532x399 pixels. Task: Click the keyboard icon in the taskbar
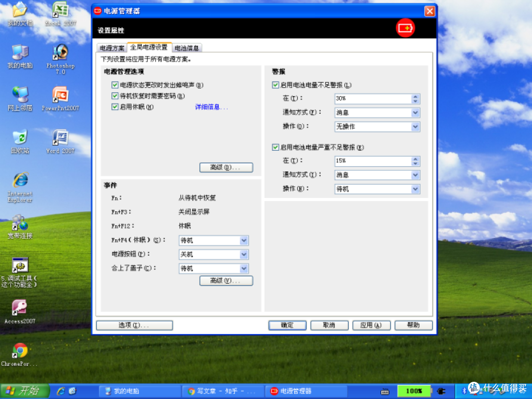tap(385, 391)
